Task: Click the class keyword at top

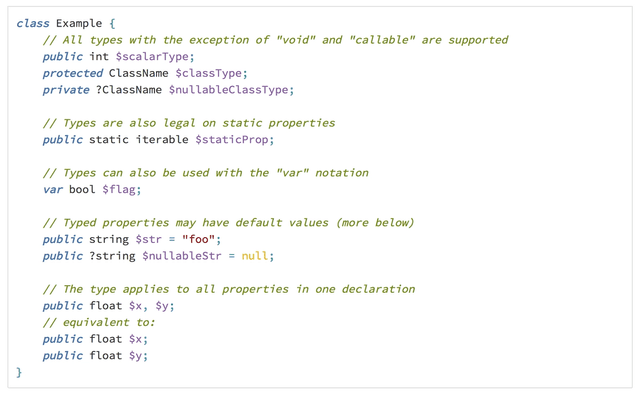Action: pos(33,23)
